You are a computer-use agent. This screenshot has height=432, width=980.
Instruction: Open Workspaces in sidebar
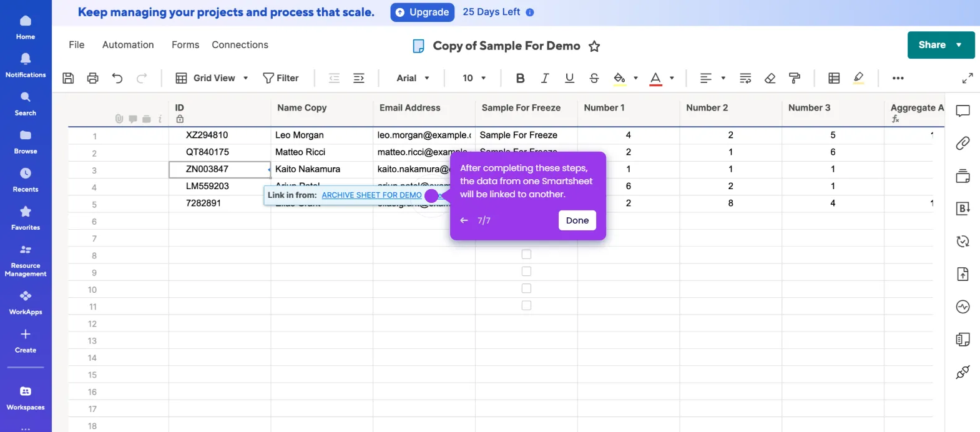[26, 398]
